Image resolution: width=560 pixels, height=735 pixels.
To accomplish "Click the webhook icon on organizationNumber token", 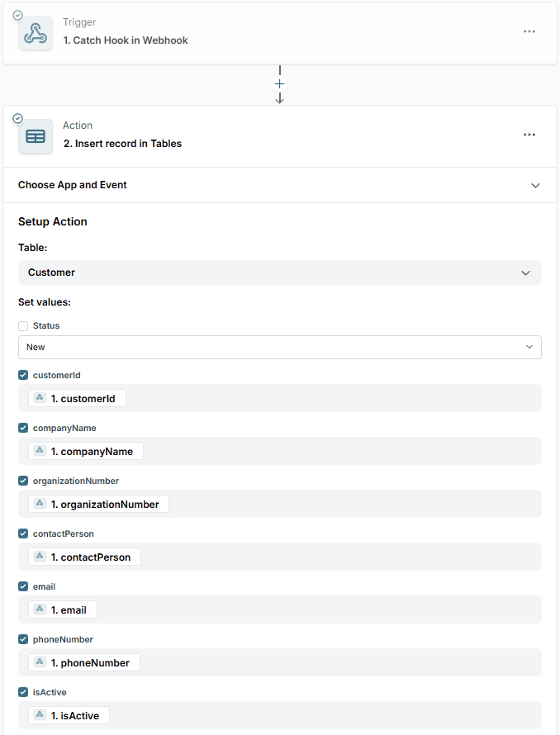I will coord(40,504).
